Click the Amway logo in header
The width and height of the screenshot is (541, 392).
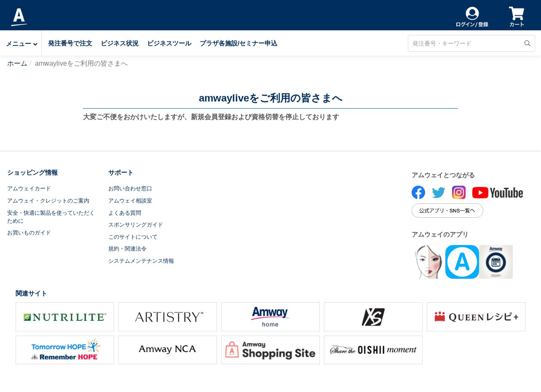tap(19, 17)
